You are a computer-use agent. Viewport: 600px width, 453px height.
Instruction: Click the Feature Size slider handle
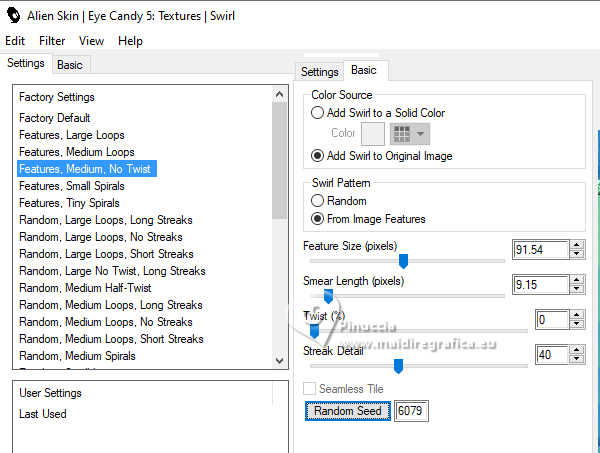coord(403,261)
